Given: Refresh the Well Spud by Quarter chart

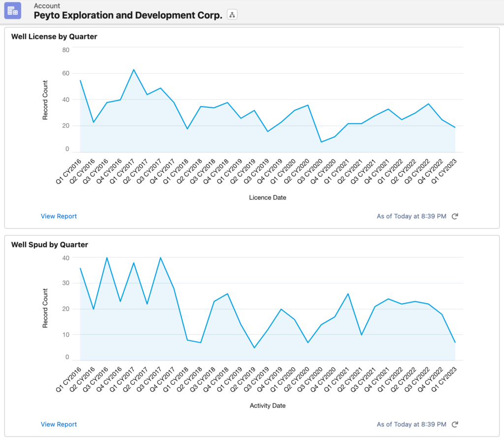Looking at the screenshot, I should [455, 424].
